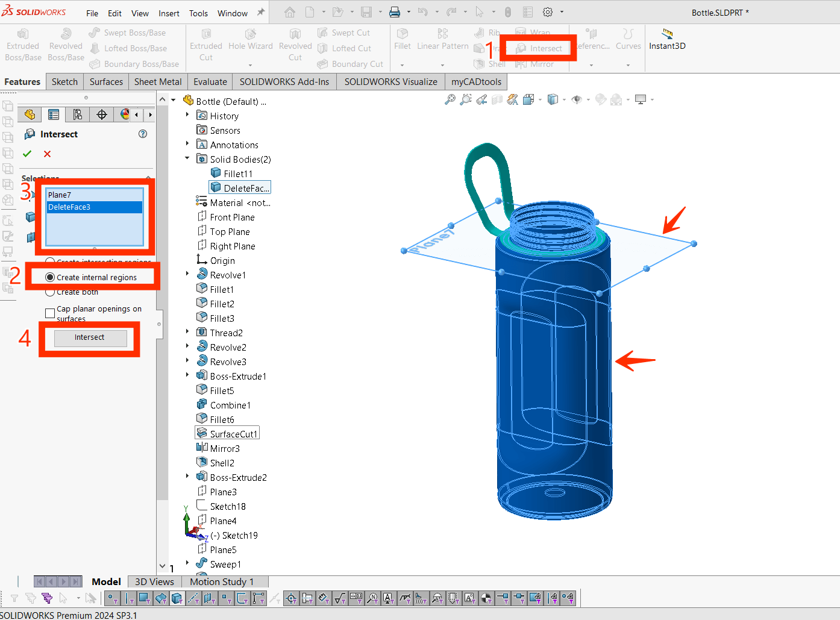Image resolution: width=840 pixels, height=620 pixels.
Task: Enable Cap planar openings on surfaces
Action: (51, 313)
